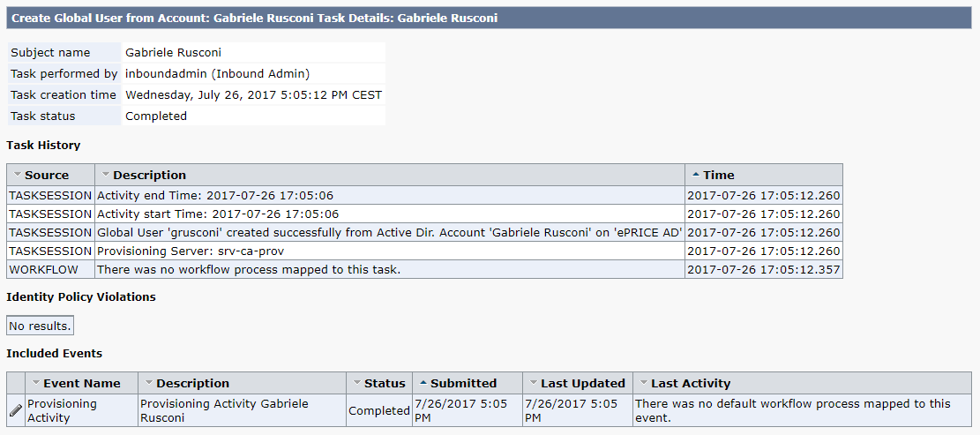Screen dimensions: 980x435
Task: Click the No results box under Identity Policy Violations
Action: pyautogui.click(x=40, y=326)
